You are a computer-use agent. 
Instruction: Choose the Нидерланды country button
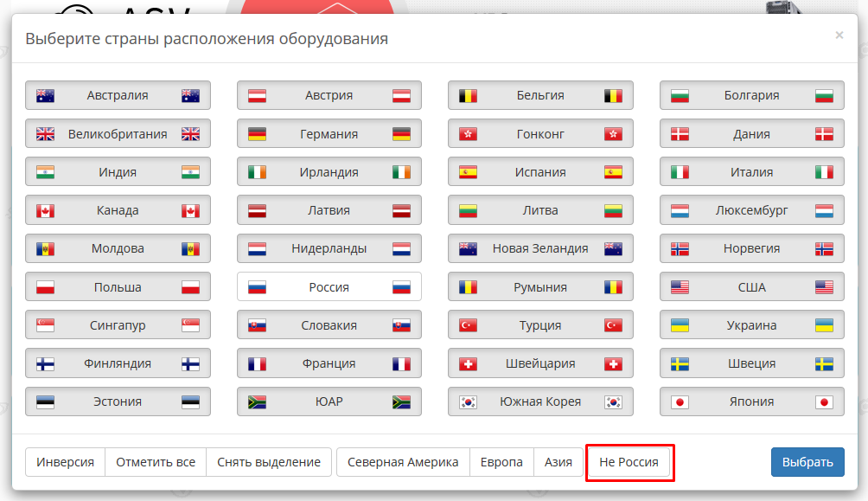pyautogui.click(x=329, y=248)
